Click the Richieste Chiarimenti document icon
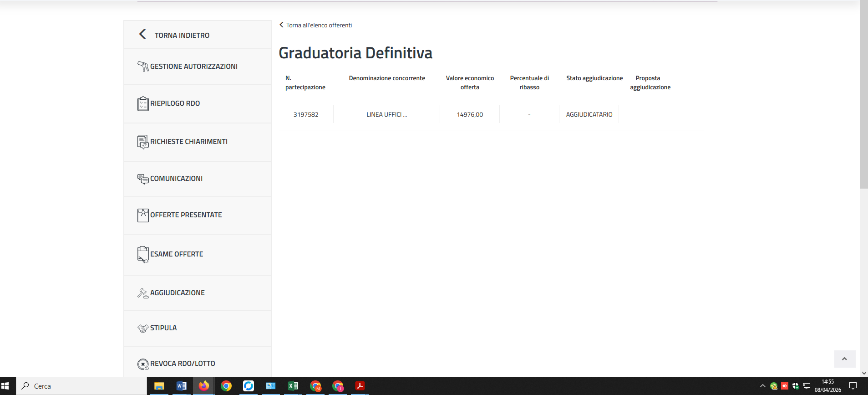The height and width of the screenshot is (395, 868). click(x=143, y=142)
